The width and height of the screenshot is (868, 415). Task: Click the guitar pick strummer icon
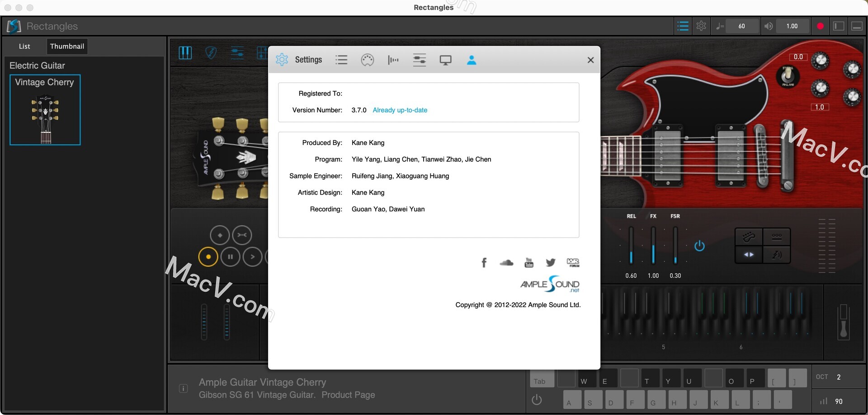pos(211,53)
